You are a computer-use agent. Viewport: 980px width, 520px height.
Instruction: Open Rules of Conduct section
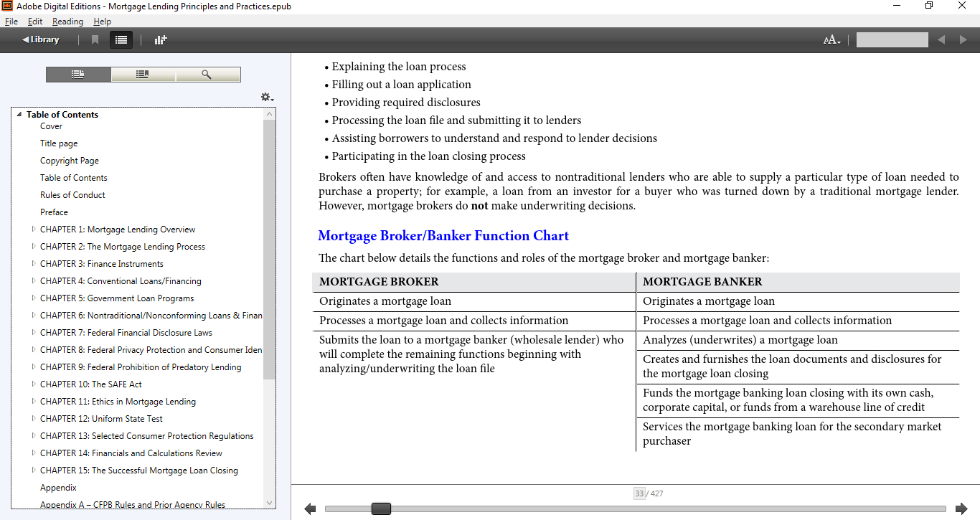[x=72, y=195]
